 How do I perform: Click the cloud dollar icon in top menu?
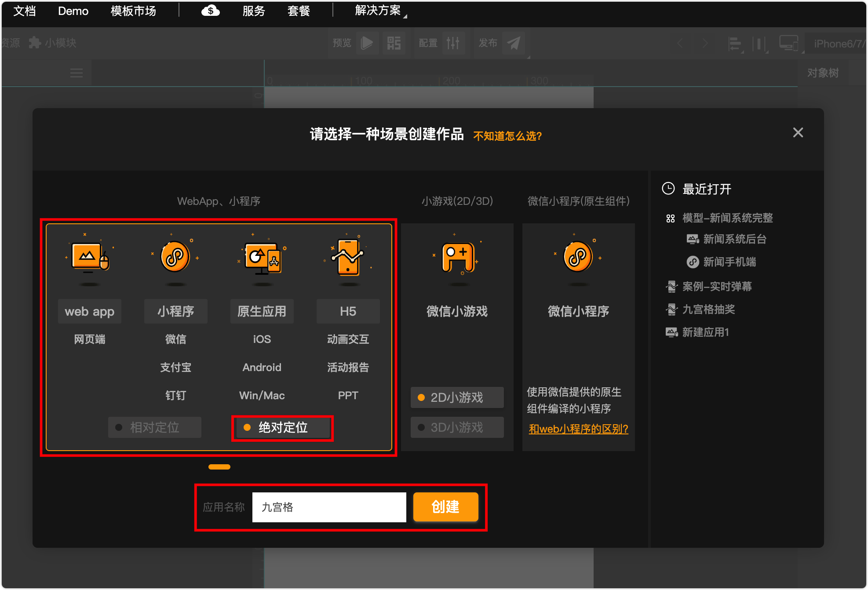pyautogui.click(x=210, y=11)
